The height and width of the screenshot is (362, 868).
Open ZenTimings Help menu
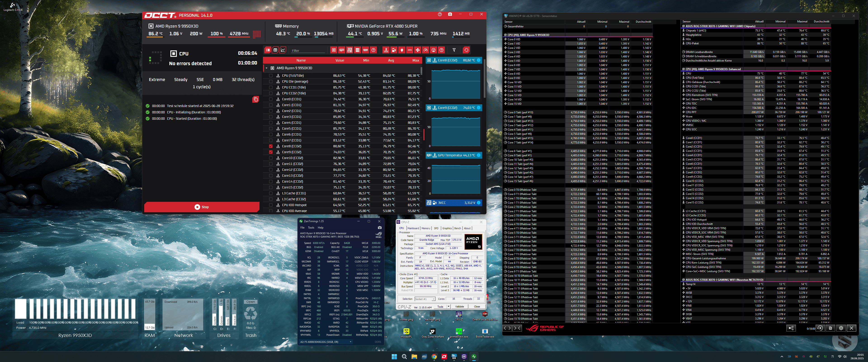pyautogui.click(x=321, y=227)
